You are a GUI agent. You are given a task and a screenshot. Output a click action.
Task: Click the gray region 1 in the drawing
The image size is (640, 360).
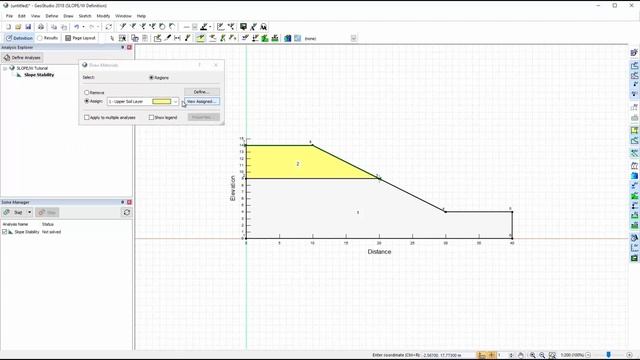(x=358, y=212)
